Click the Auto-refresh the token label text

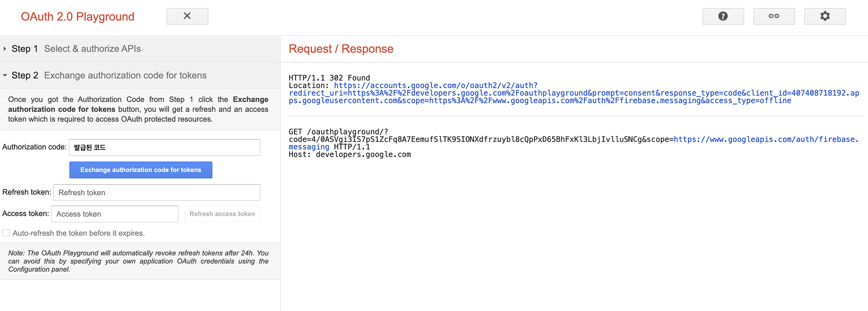[x=79, y=233]
